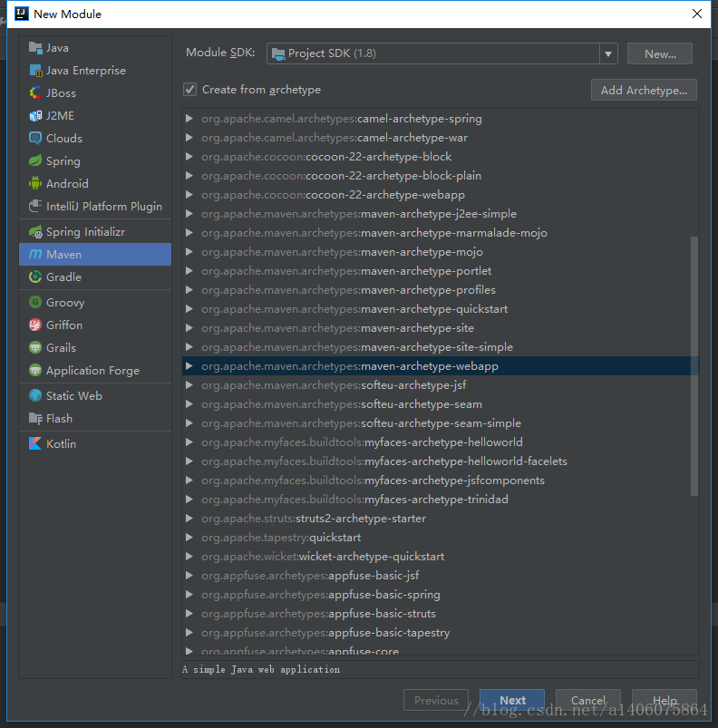Image resolution: width=718 pixels, height=728 pixels.
Task: Select the Android robot icon
Action: pos(35,183)
